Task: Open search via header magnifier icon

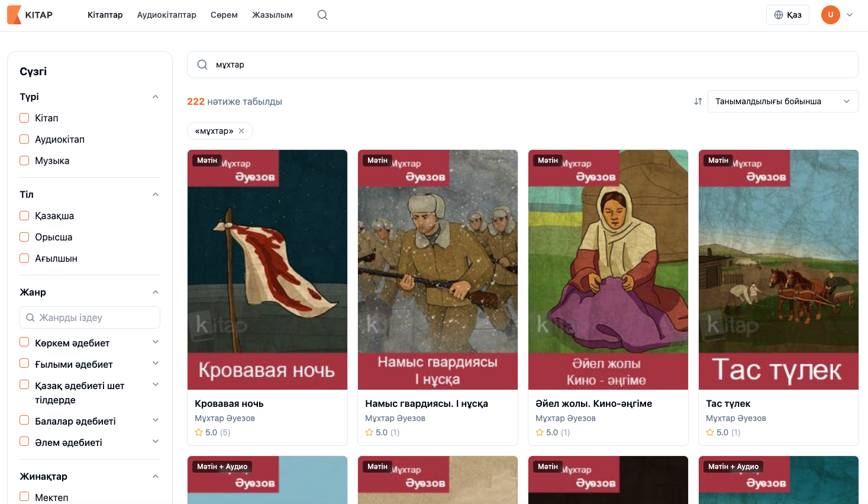Action: coord(322,15)
